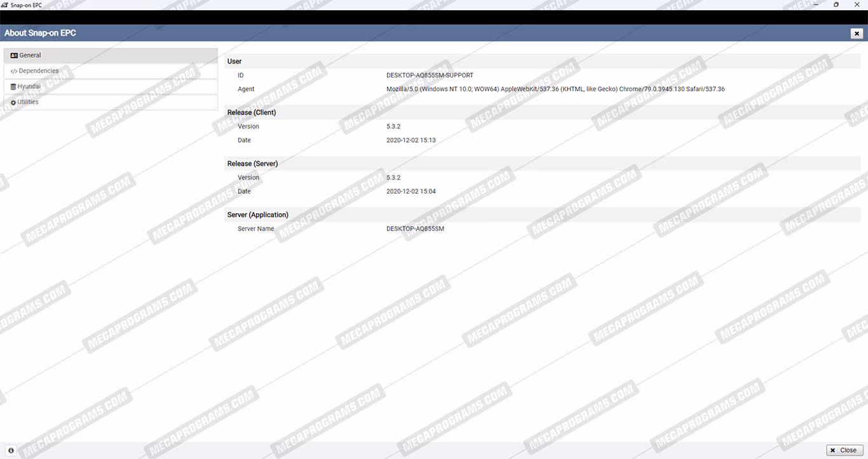Image resolution: width=868 pixels, height=459 pixels.
Task: Maximize the Snap-on EPC window
Action: [836, 4]
